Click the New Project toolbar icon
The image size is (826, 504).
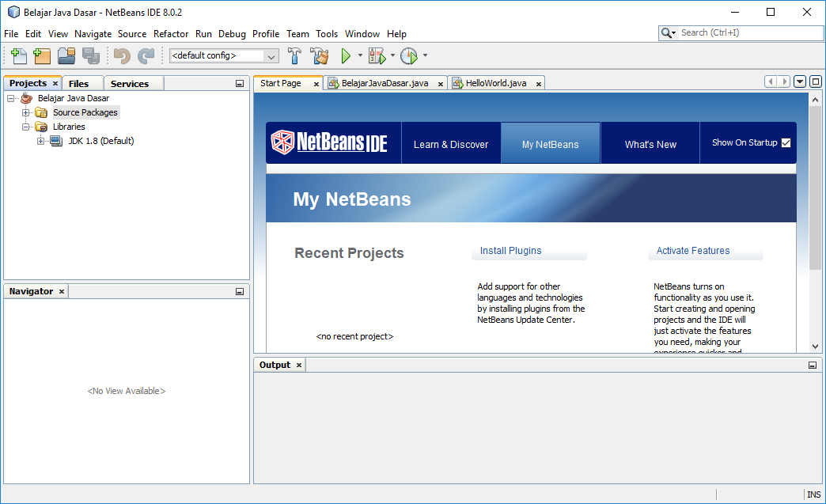42,55
